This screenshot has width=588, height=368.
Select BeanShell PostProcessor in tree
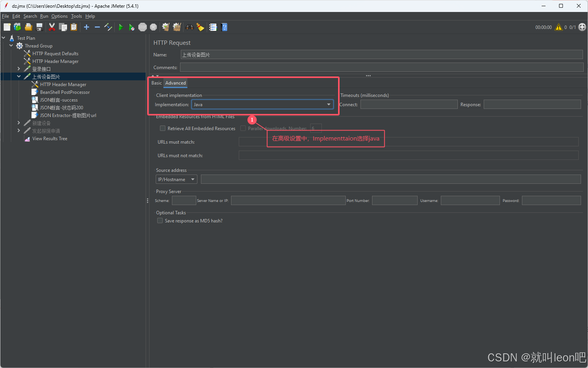click(x=65, y=92)
